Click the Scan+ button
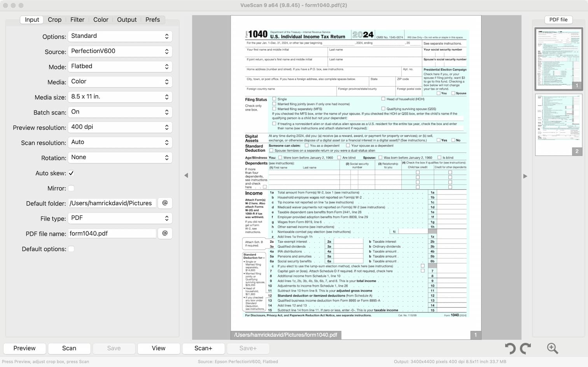Screen dimensions: 588x367 [x=203, y=348]
